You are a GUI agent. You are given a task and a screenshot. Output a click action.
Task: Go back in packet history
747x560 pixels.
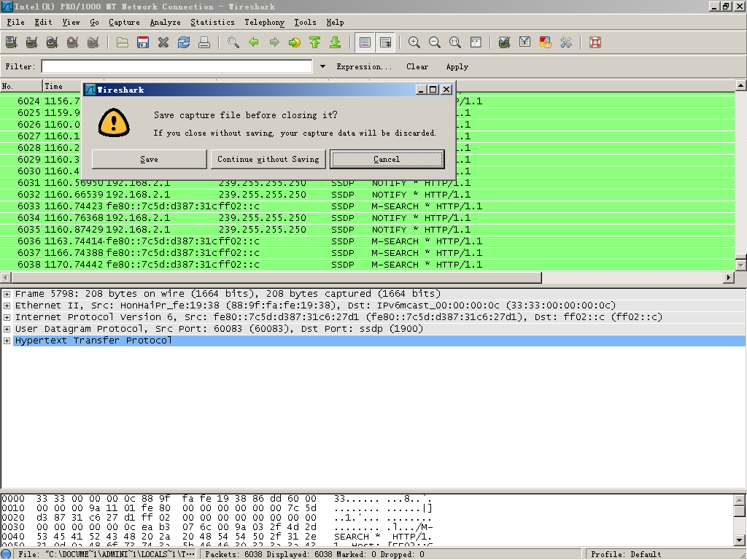[x=254, y=42]
